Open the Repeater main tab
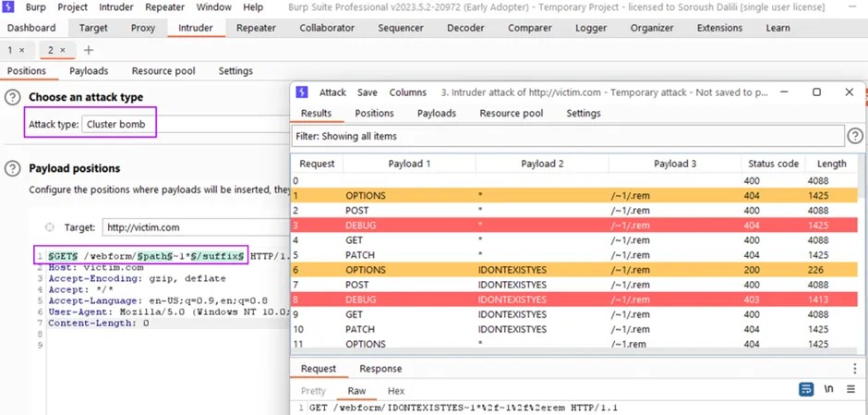Image resolution: width=868 pixels, height=415 pixels. 256,28
